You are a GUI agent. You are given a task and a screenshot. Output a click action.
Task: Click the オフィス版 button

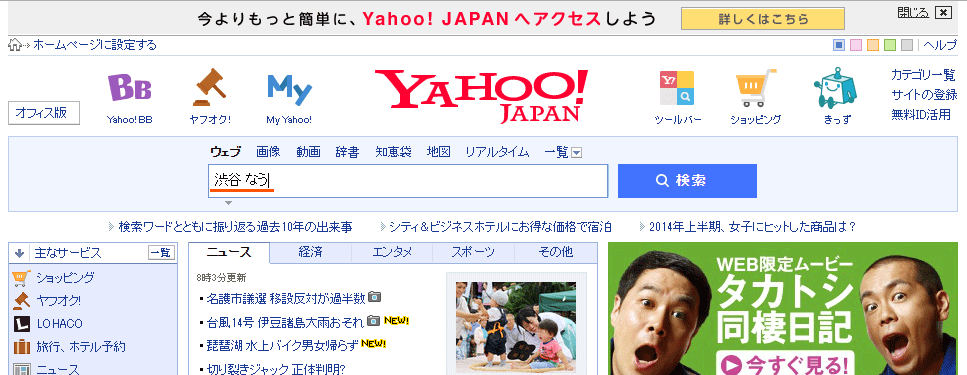point(44,113)
